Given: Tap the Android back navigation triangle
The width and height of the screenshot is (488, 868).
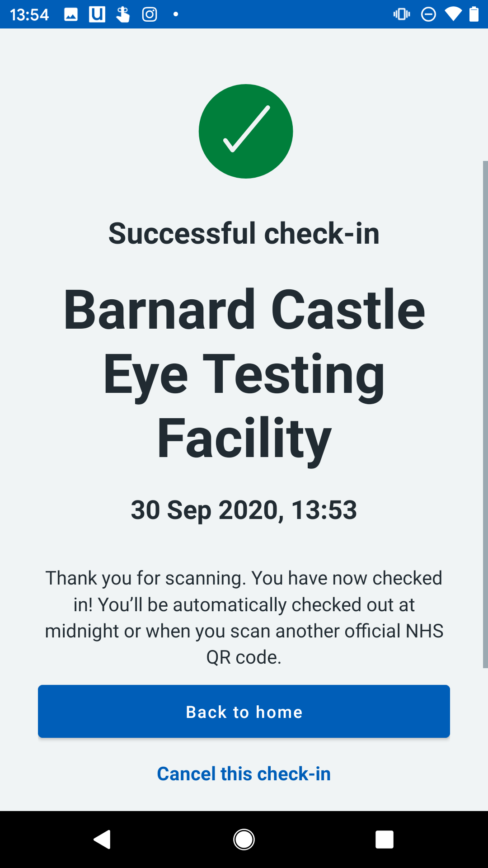Looking at the screenshot, I should (x=103, y=840).
